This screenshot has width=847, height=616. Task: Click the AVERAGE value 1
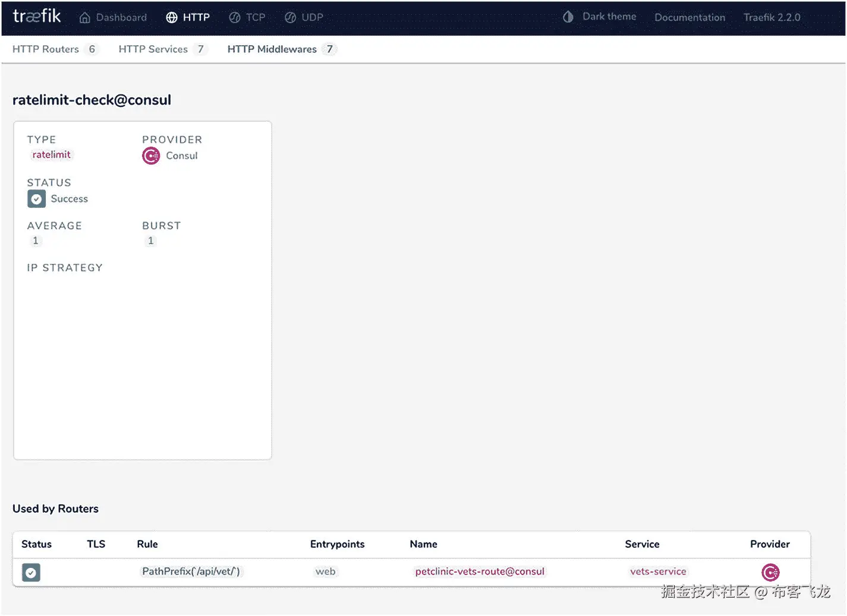(35, 241)
